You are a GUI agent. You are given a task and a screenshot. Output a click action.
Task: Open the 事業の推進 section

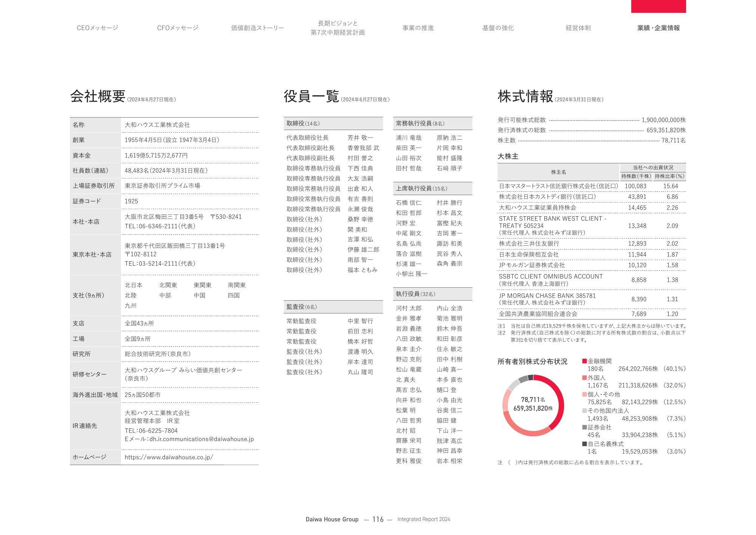tap(418, 27)
